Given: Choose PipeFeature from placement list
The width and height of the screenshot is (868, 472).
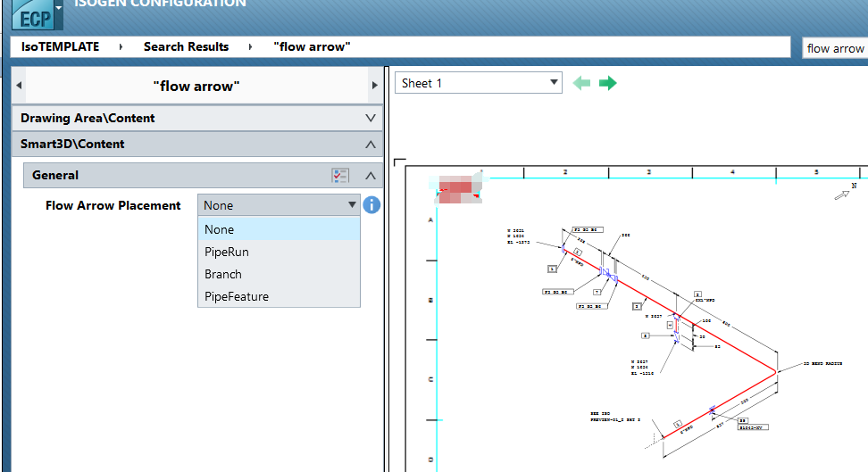Looking at the screenshot, I should [279, 296].
